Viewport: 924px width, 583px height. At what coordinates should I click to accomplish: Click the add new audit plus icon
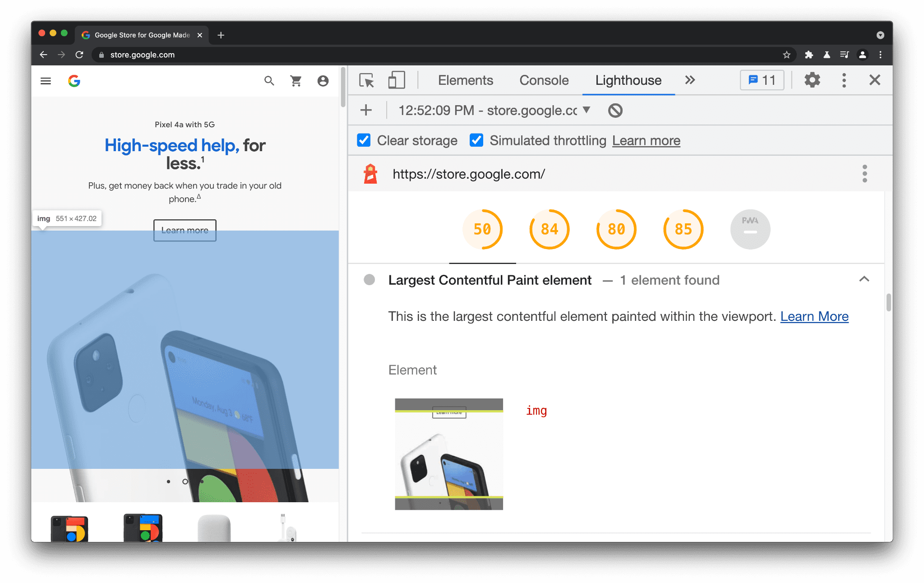pos(367,110)
